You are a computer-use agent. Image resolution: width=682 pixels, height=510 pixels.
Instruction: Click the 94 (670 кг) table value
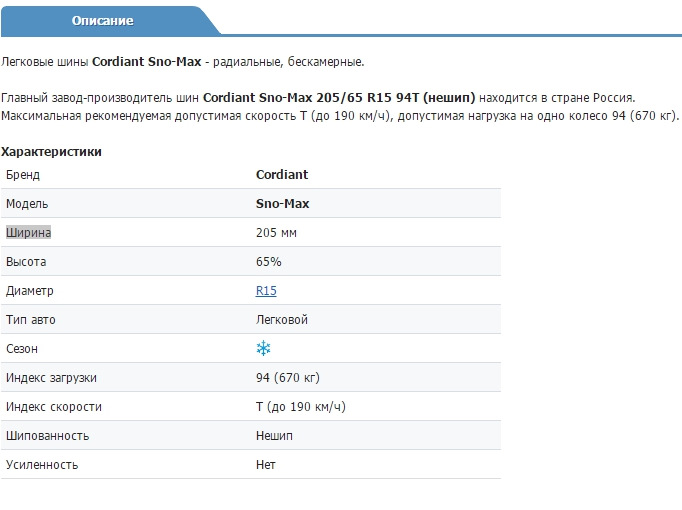point(288,377)
